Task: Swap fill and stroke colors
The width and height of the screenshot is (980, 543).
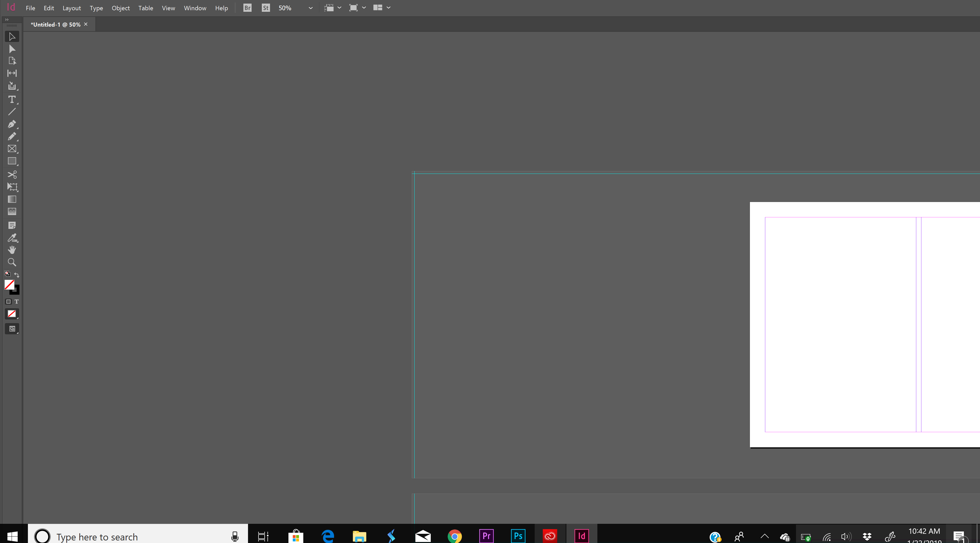Action: (x=17, y=275)
